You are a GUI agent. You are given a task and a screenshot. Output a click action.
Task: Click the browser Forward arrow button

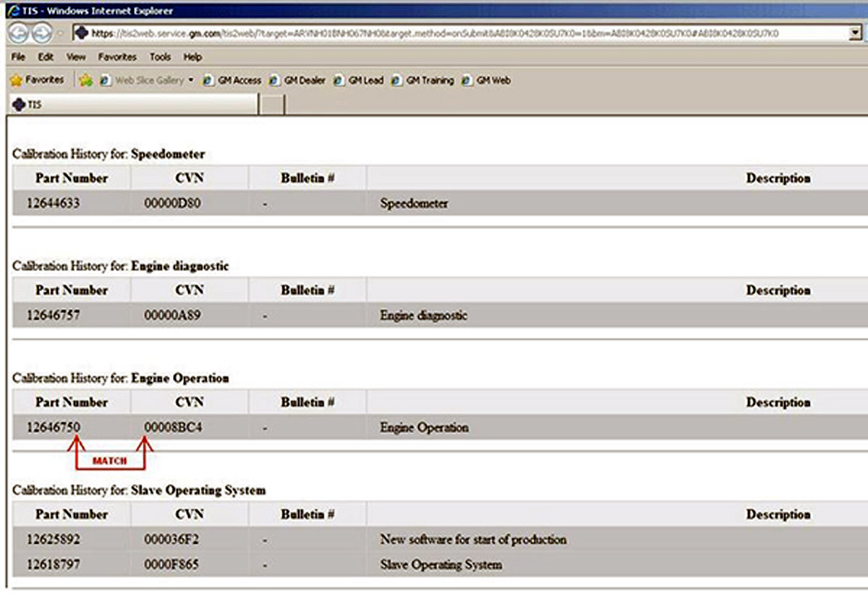click(x=42, y=33)
